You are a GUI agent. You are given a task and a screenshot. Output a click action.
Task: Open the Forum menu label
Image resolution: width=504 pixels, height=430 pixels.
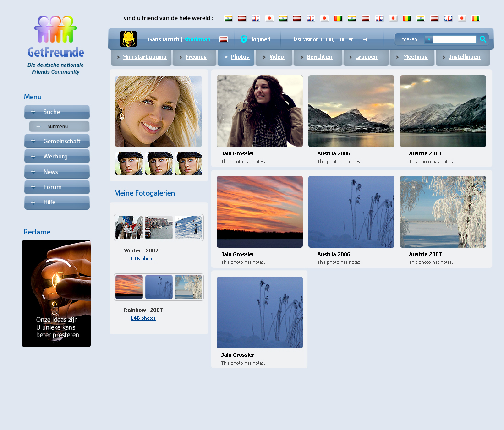point(52,187)
